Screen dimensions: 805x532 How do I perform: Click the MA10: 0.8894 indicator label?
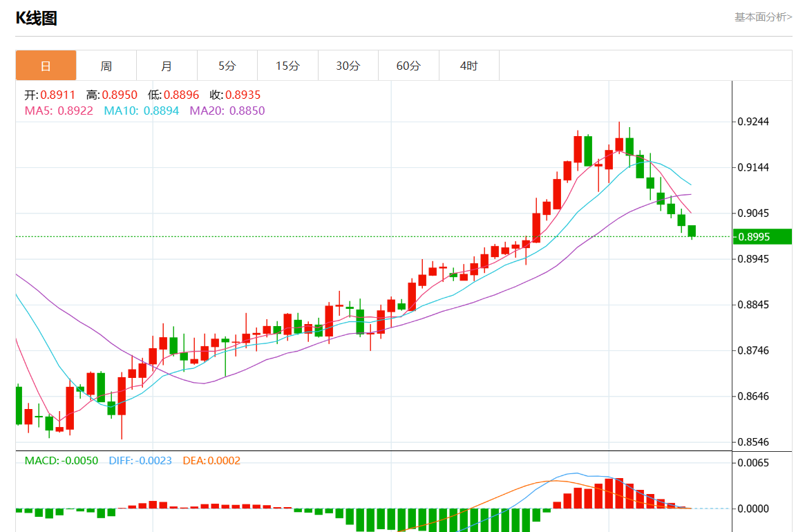[142, 111]
